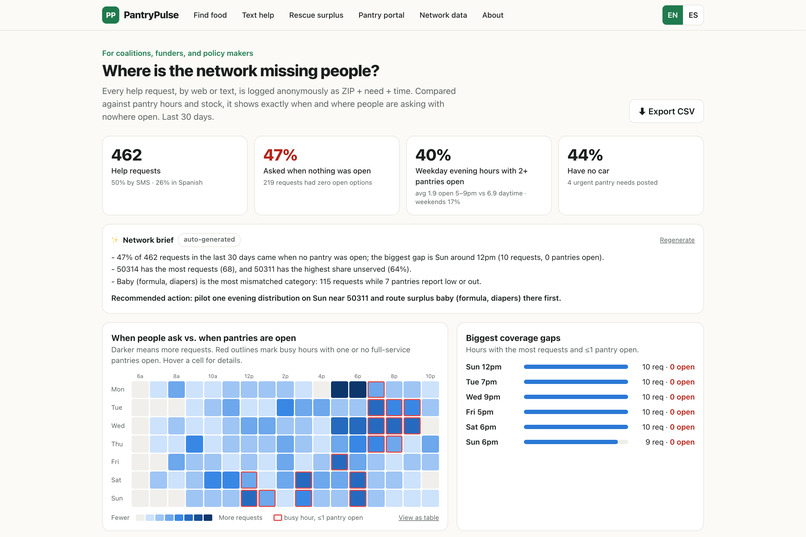Image resolution: width=806 pixels, height=537 pixels.
Task: Click the lightest gray legend swatch
Action: coord(140,517)
